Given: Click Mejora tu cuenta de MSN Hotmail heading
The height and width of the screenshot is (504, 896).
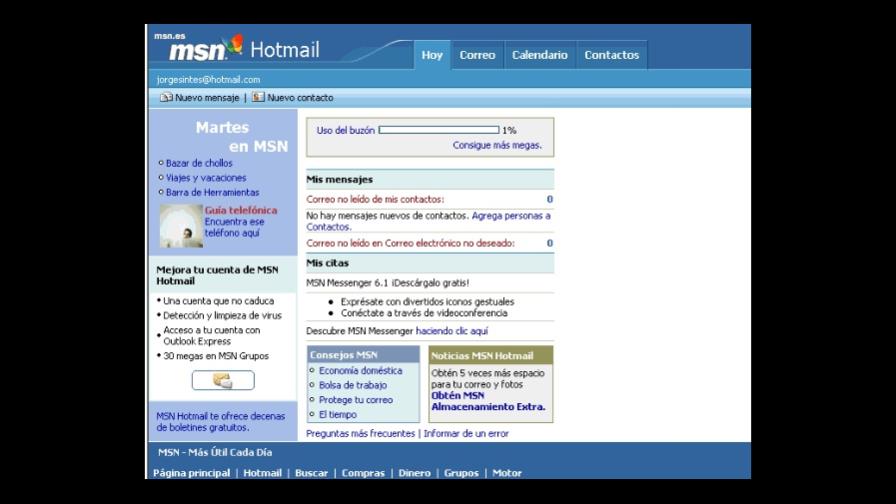Looking at the screenshot, I should 217,275.
